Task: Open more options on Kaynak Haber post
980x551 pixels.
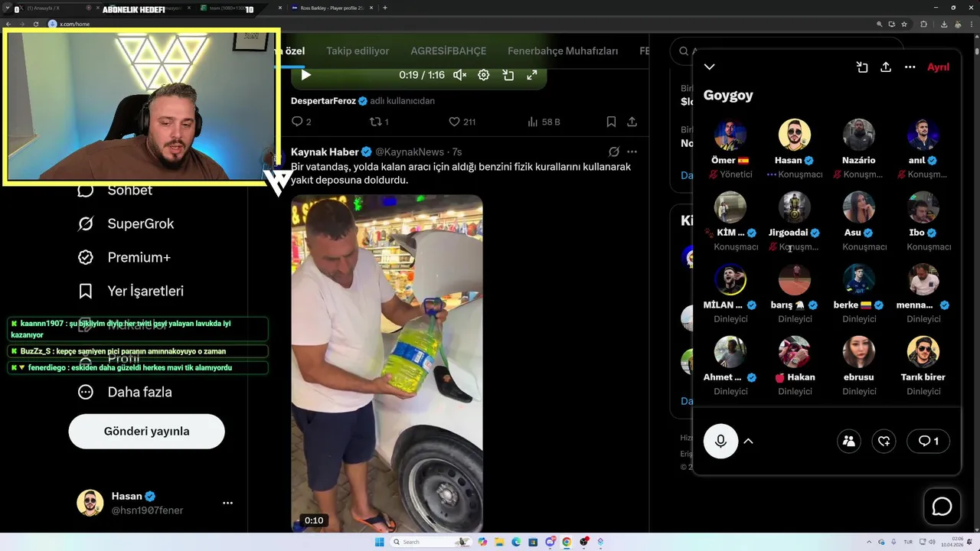Action: (x=632, y=152)
